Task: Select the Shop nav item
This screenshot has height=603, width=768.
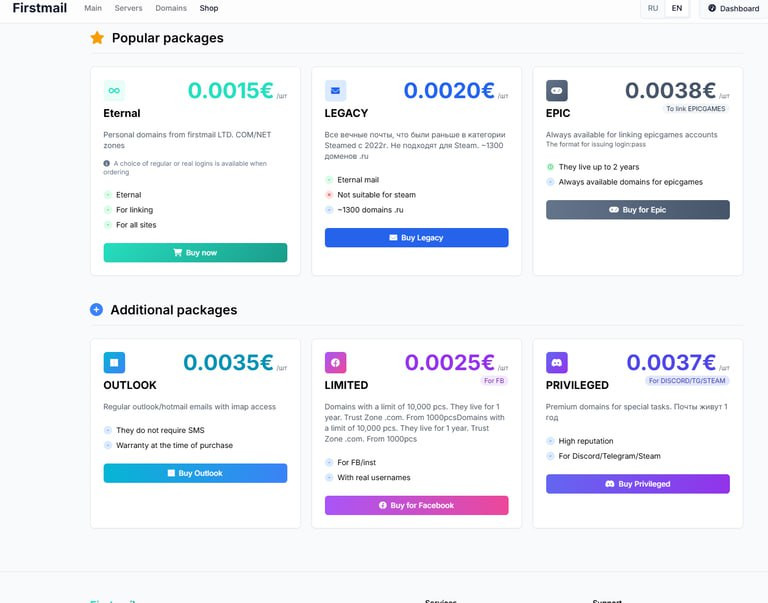Action: point(209,8)
